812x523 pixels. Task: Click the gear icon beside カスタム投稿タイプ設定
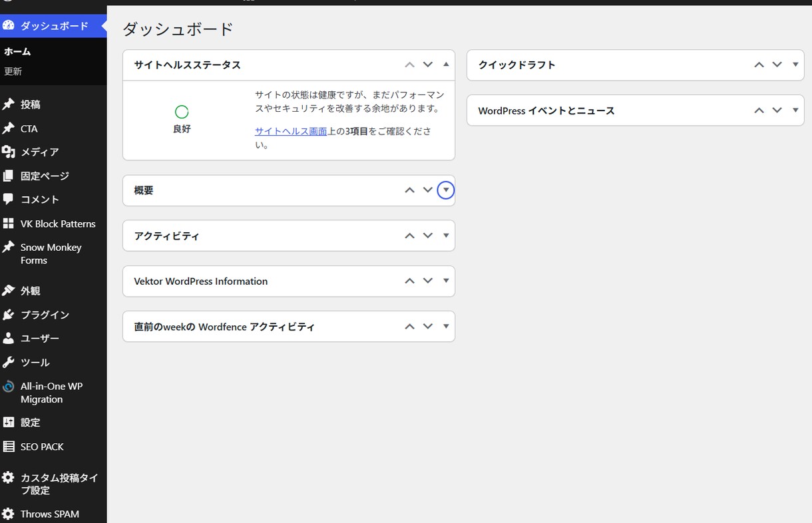[8, 477]
